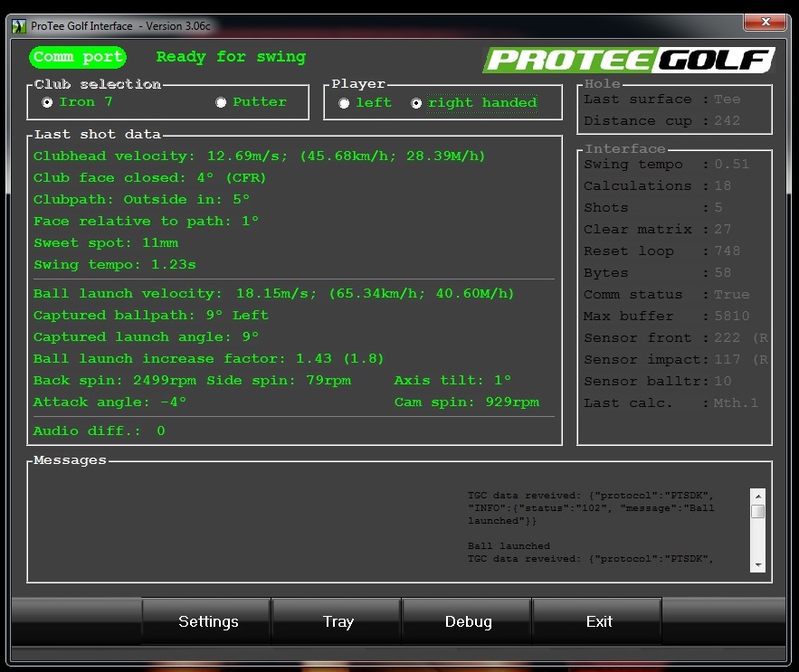Click the 'Clubpath: Outside in: 5°' line

point(142,199)
